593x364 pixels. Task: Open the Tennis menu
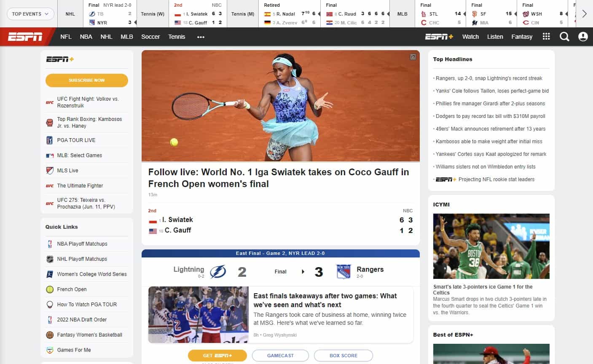[177, 37]
